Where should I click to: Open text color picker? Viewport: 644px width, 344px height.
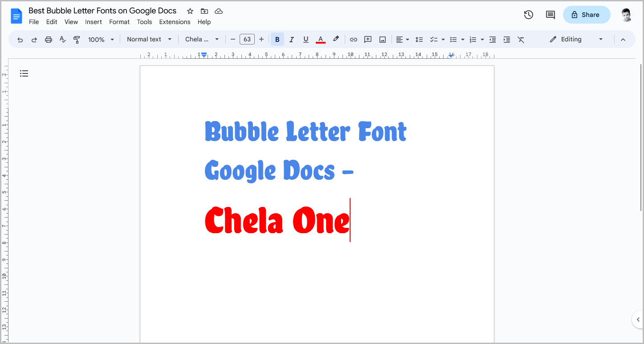(x=320, y=39)
